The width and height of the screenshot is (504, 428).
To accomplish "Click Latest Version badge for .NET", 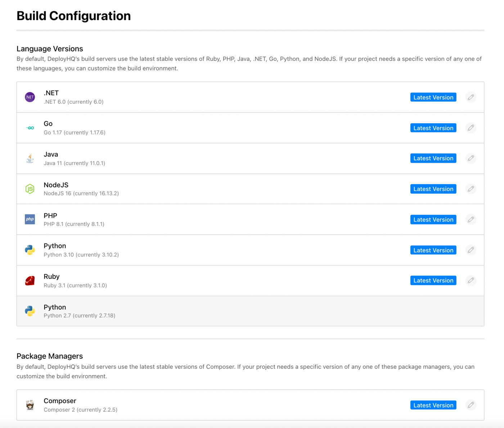I will [x=433, y=97].
